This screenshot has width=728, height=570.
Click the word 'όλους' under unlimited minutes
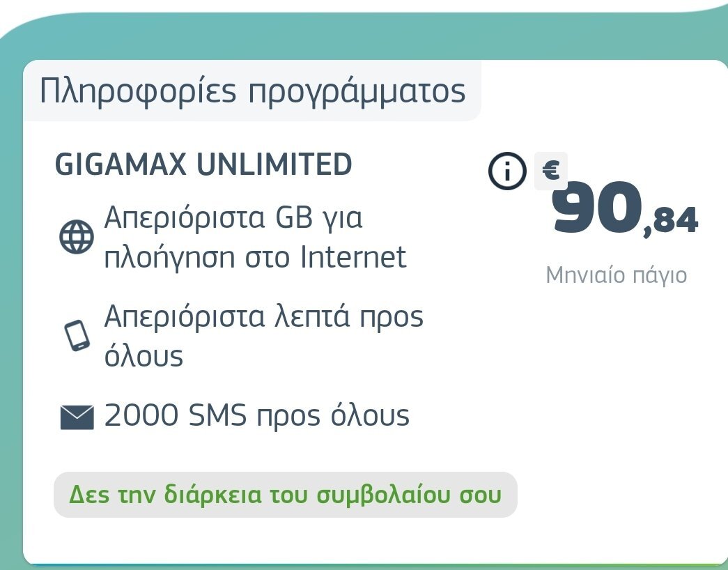tap(144, 356)
